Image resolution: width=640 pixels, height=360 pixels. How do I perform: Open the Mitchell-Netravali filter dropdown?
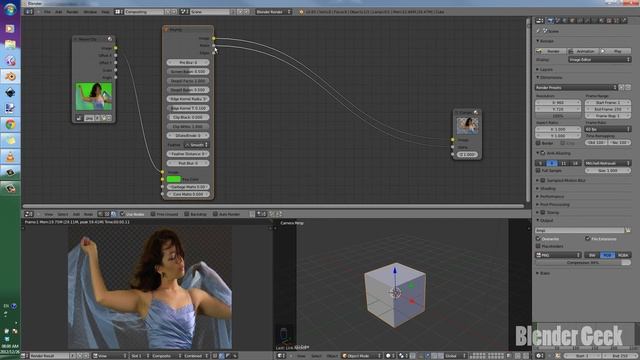pyautogui.click(x=608, y=163)
